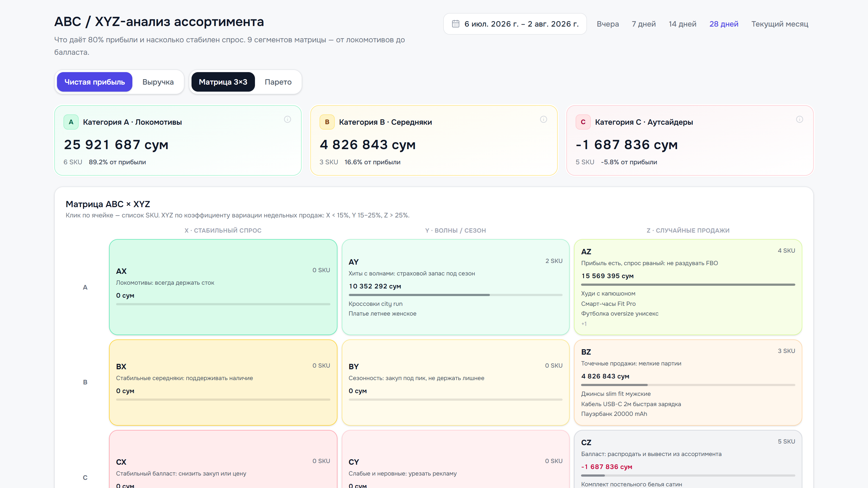
Task: Choose the Вчера period
Action: [608, 24]
